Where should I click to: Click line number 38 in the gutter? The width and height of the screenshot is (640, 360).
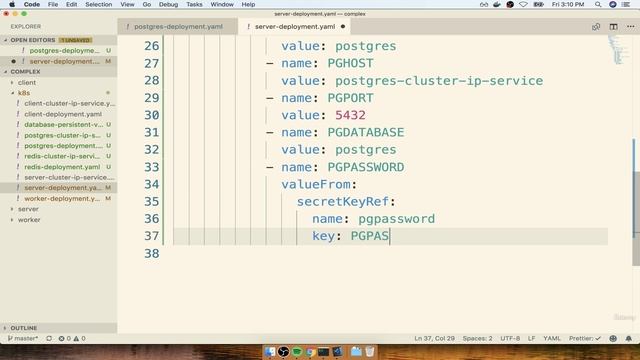click(x=151, y=254)
